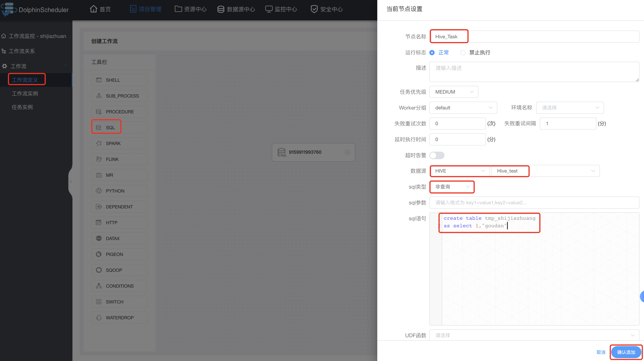Viewport: 644px width, 361px height.
Task: Choose the FLINK task icon
Action: point(99,159)
